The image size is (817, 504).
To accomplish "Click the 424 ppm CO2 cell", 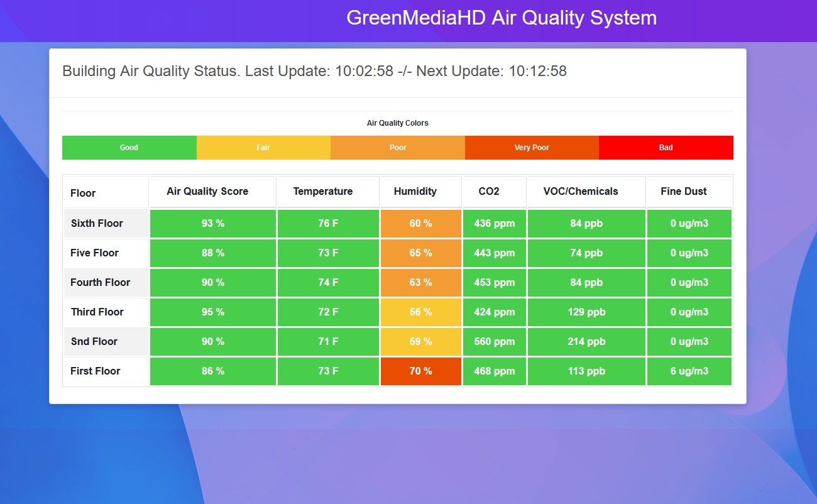I will (x=495, y=312).
